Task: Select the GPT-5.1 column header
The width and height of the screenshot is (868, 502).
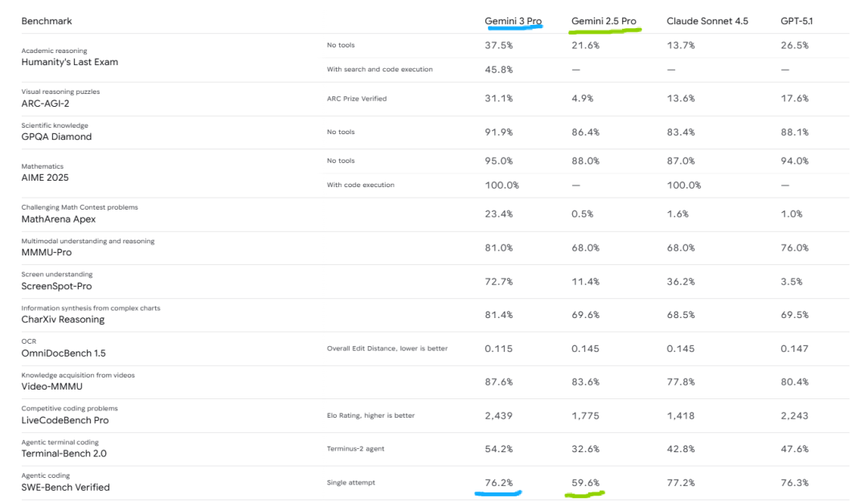Action: click(x=796, y=21)
